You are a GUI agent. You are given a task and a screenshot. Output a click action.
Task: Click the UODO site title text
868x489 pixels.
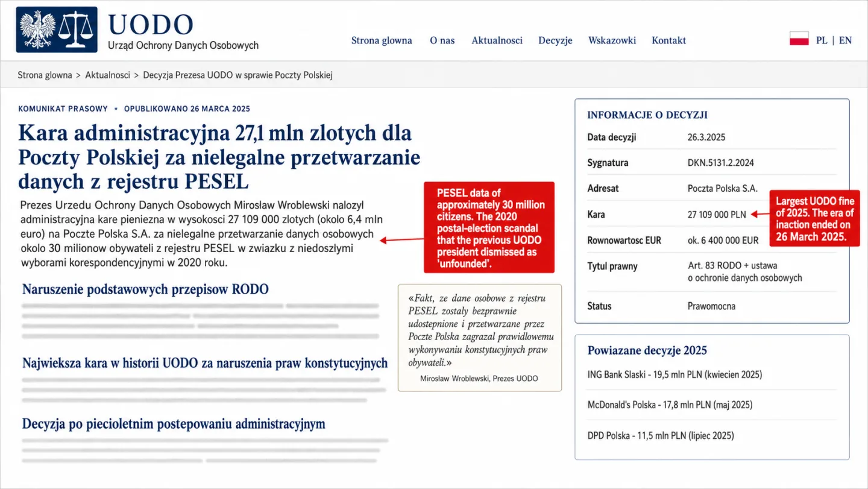point(151,25)
